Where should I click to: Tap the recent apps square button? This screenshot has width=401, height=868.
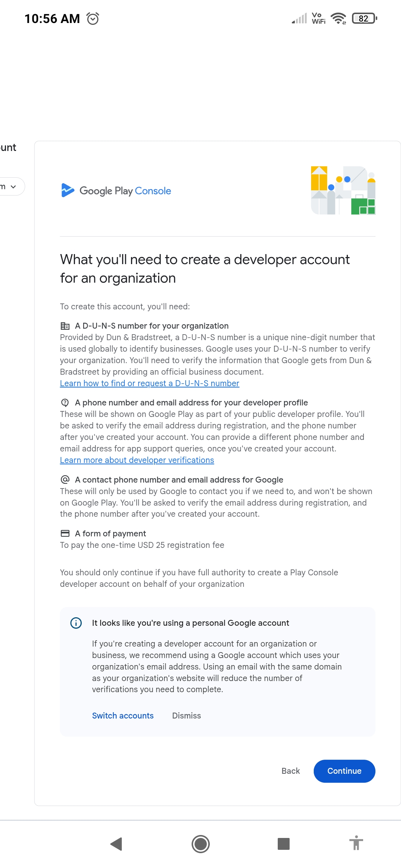284,844
